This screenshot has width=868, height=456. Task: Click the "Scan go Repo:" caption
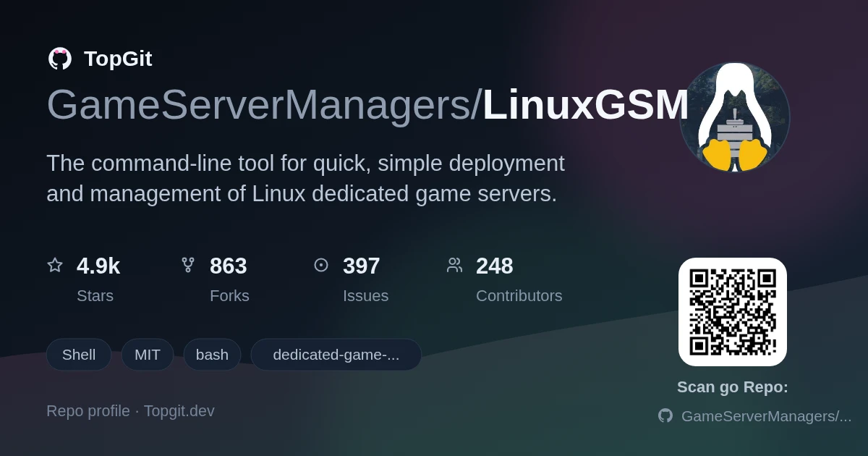(733, 387)
